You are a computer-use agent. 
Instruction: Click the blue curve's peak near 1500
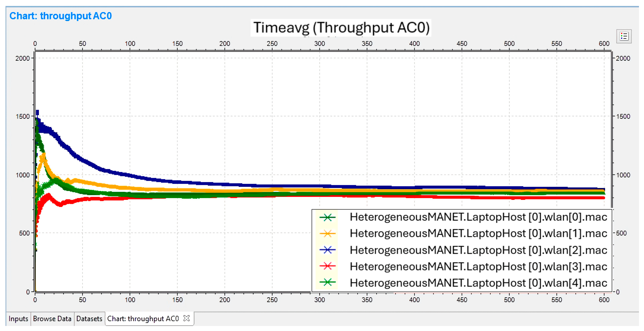click(x=38, y=112)
